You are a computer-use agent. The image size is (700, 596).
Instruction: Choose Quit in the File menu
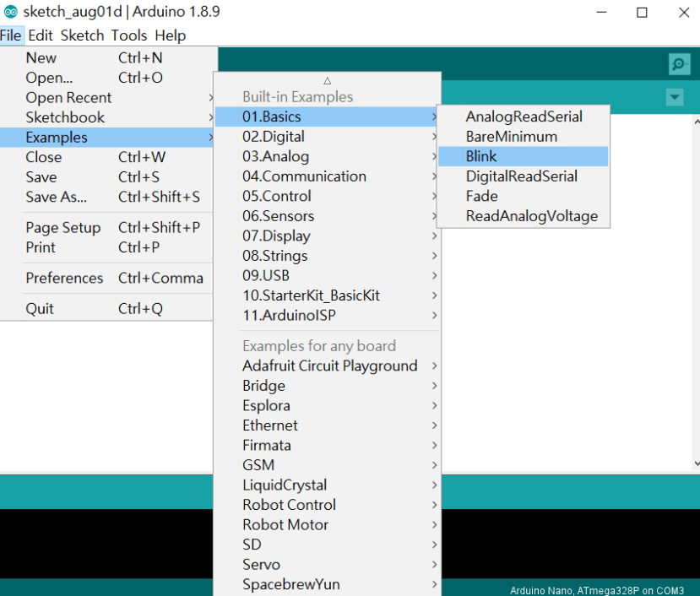click(x=106, y=308)
